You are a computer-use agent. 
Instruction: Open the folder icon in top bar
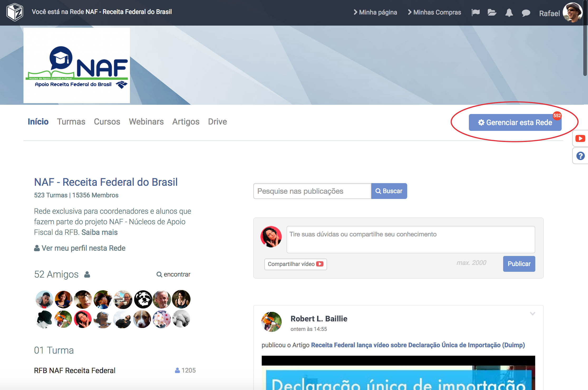[492, 12]
